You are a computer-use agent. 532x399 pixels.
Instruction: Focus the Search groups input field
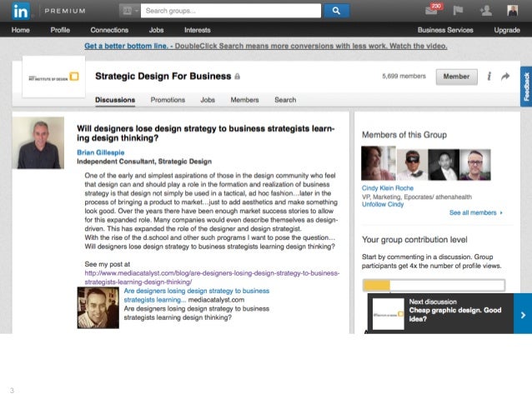(231, 11)
